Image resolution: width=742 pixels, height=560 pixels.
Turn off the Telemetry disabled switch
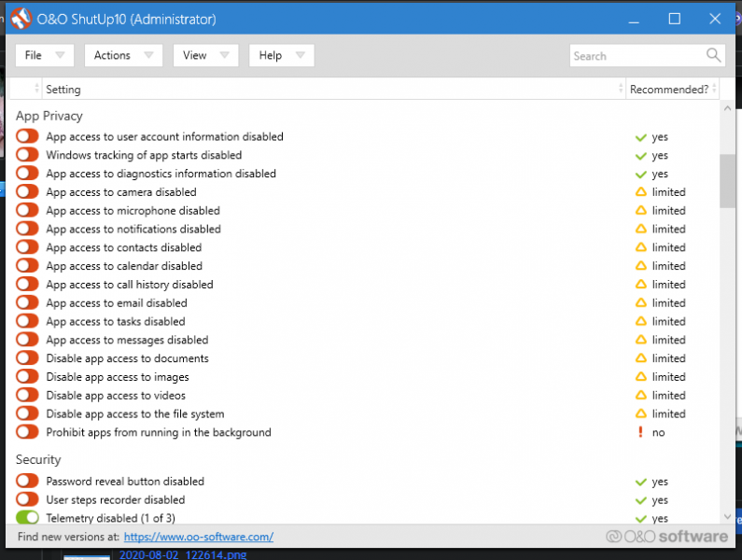(x=27, y=518)
